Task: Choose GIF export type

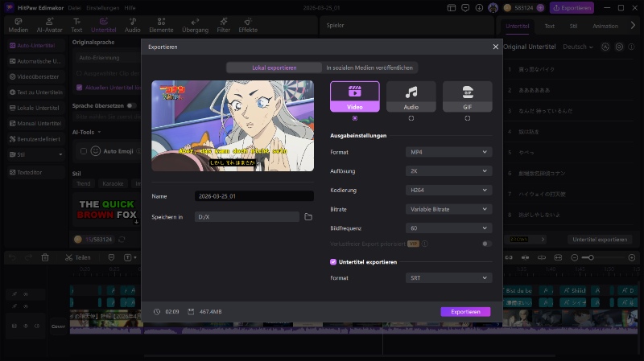Action: [468, 96]
